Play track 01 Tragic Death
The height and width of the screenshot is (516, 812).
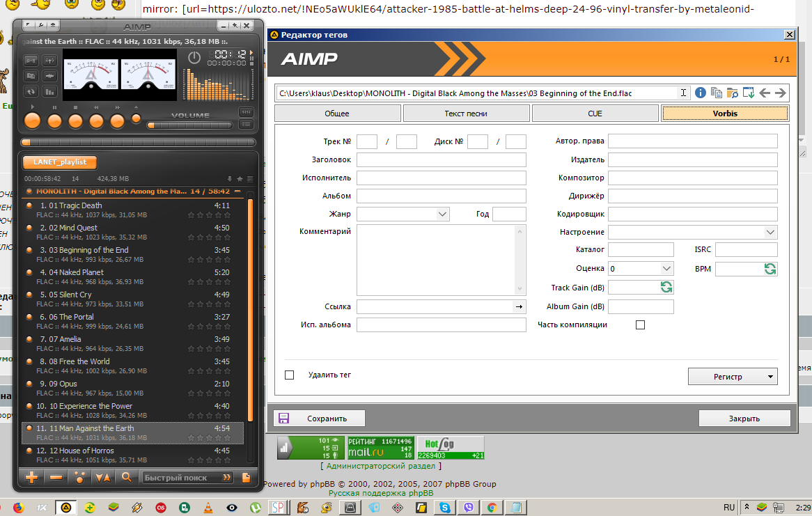133,210
